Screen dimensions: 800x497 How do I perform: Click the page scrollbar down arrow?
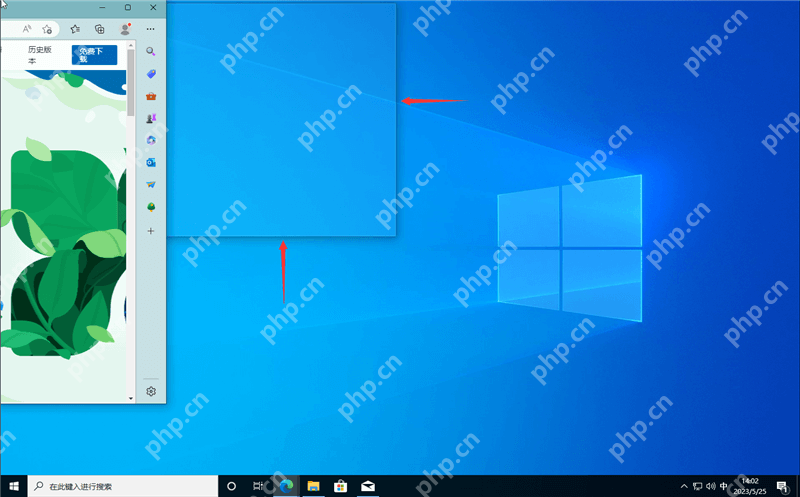[x=131, y=398]
